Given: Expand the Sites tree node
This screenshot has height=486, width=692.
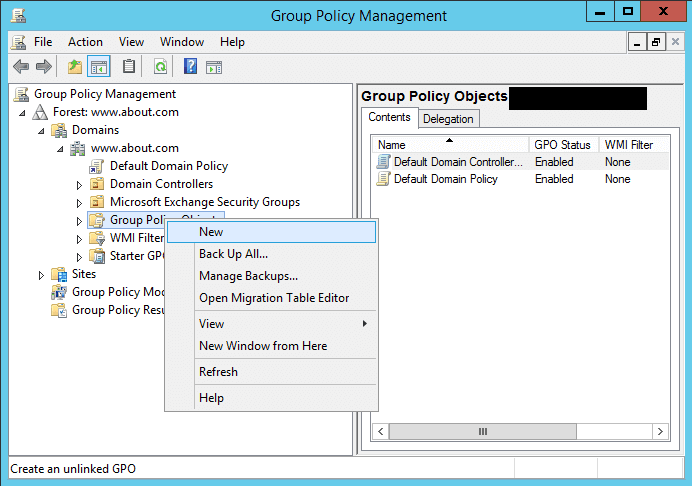Looking at the screenshot, I should pos(41,275).
